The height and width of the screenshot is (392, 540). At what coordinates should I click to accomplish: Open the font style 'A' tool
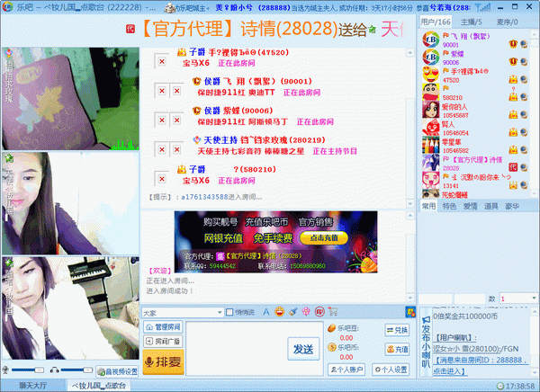click(265, 312)
